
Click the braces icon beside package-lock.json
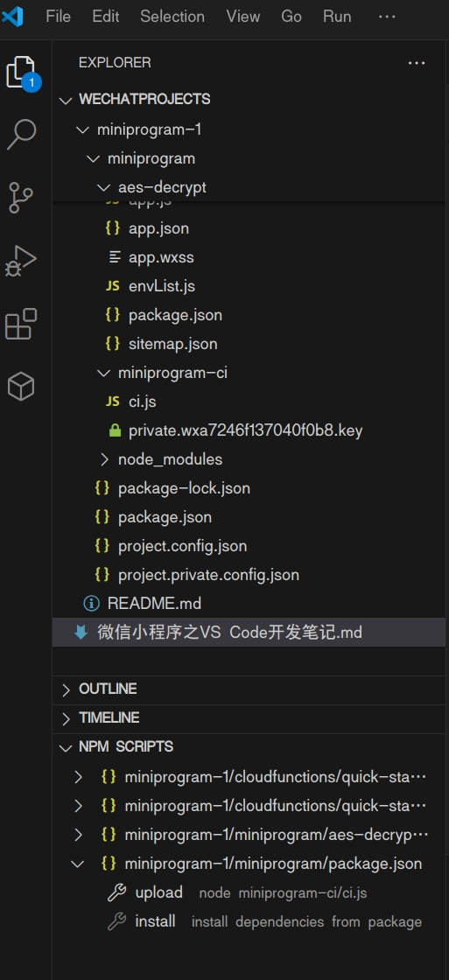(102, 487)
